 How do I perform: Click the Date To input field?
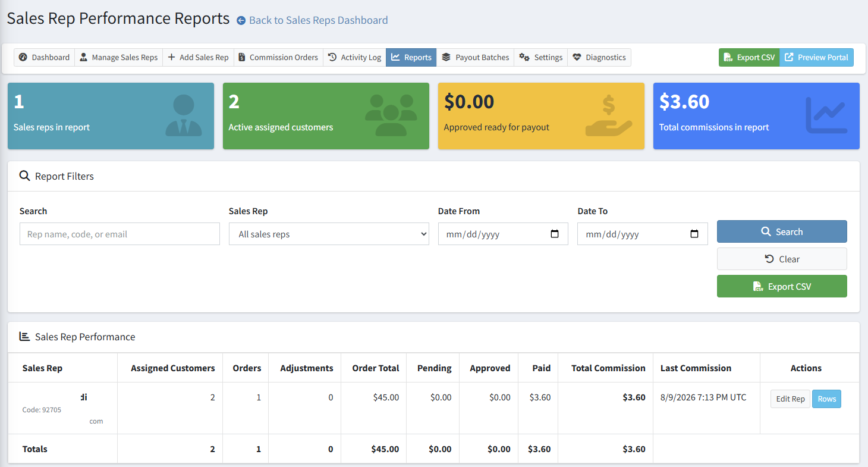tap(643, 234)
